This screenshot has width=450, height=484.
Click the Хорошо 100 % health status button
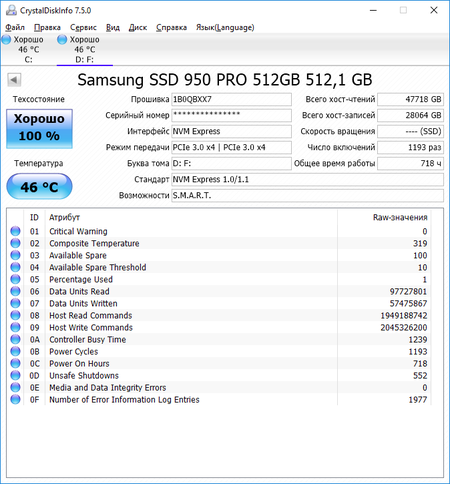39,128
